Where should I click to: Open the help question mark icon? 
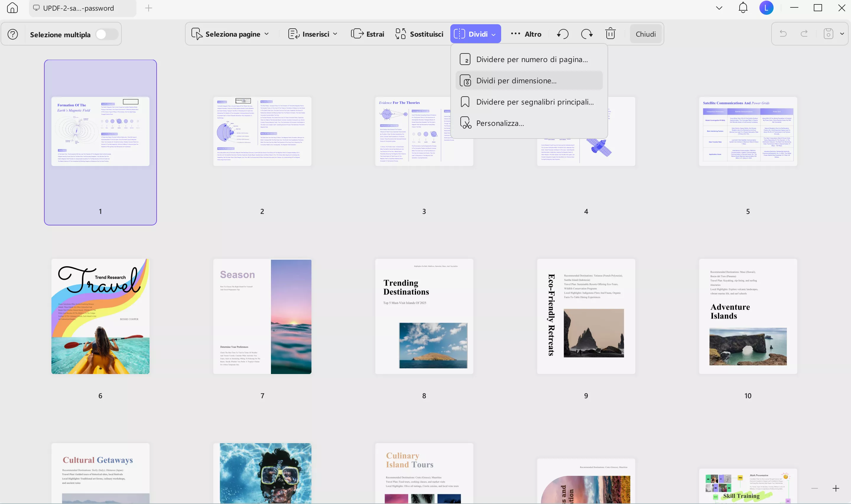(x=13, y=34)
